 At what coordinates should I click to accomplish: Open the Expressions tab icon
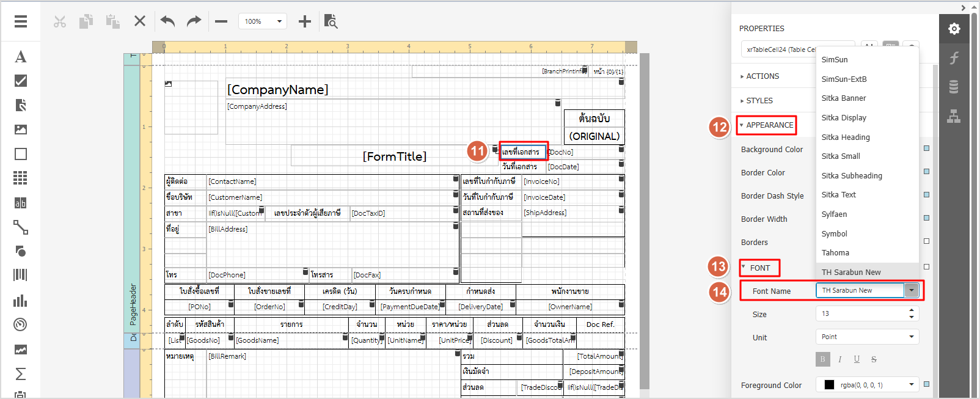(x=954, y=58)
